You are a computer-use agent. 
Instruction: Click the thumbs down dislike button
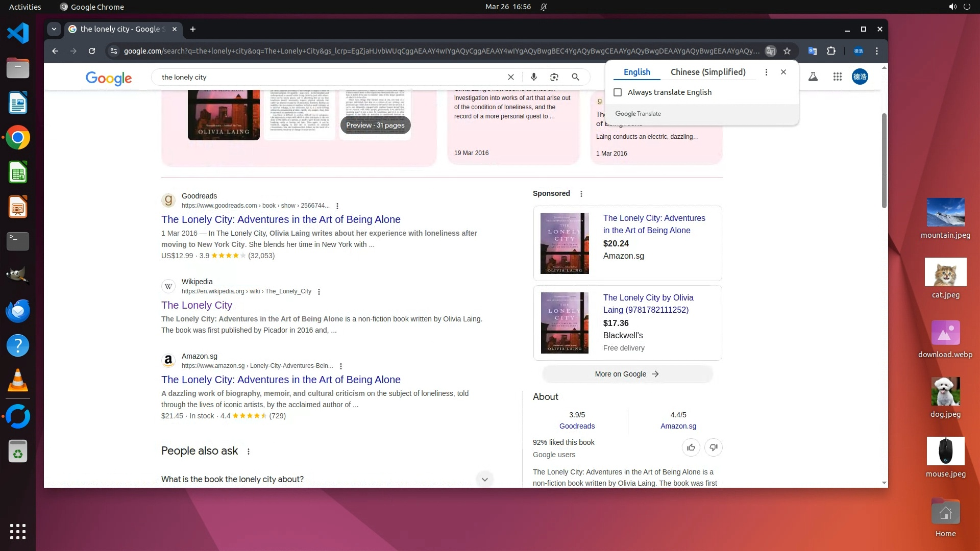pyautogui.click(x=713, y=447)
